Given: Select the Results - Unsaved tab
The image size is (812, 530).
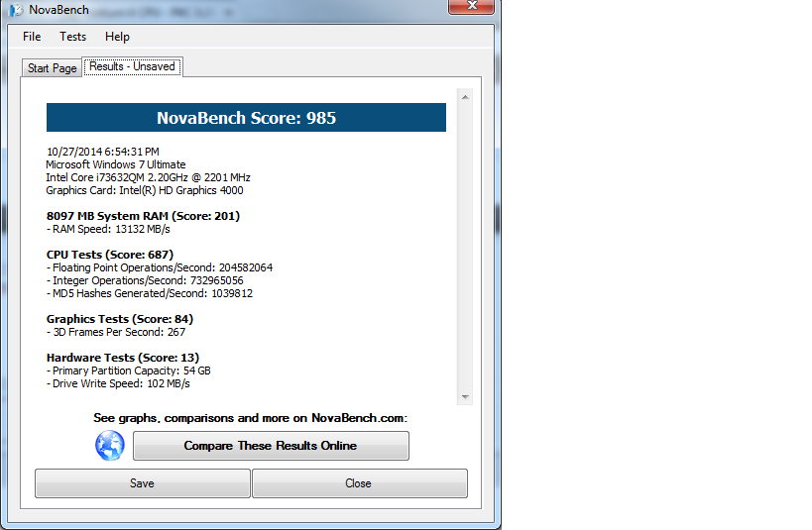Looking at the screenshot, I should 132,66.
